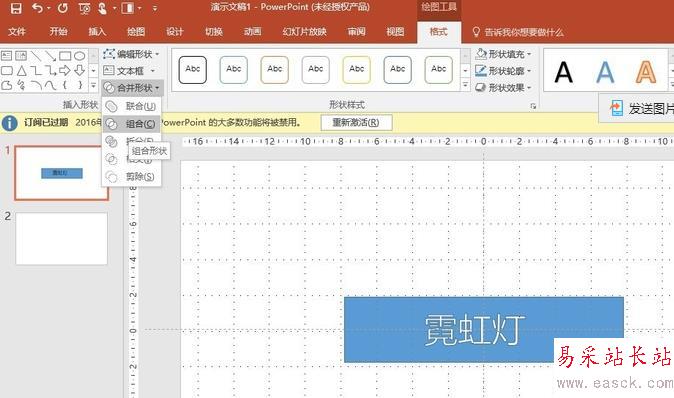Select the elbow arrow connector shape
The image size is (674, 398).
(51, 70)
